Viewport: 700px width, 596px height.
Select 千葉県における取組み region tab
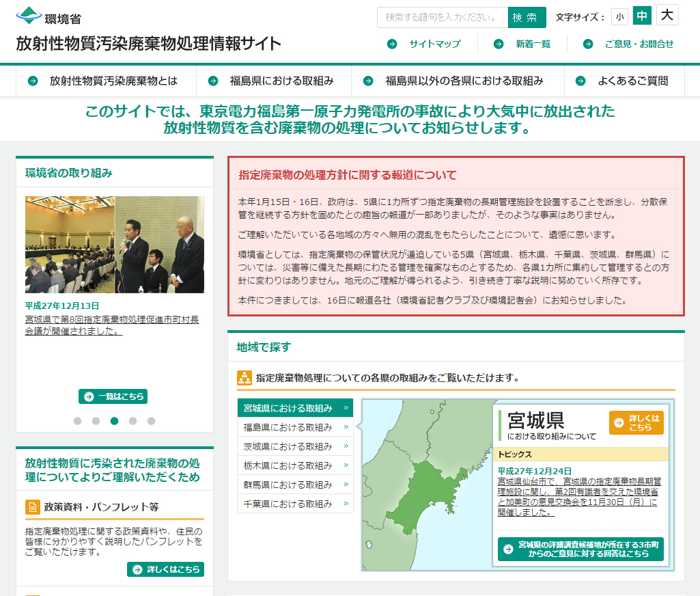point(295,504)
